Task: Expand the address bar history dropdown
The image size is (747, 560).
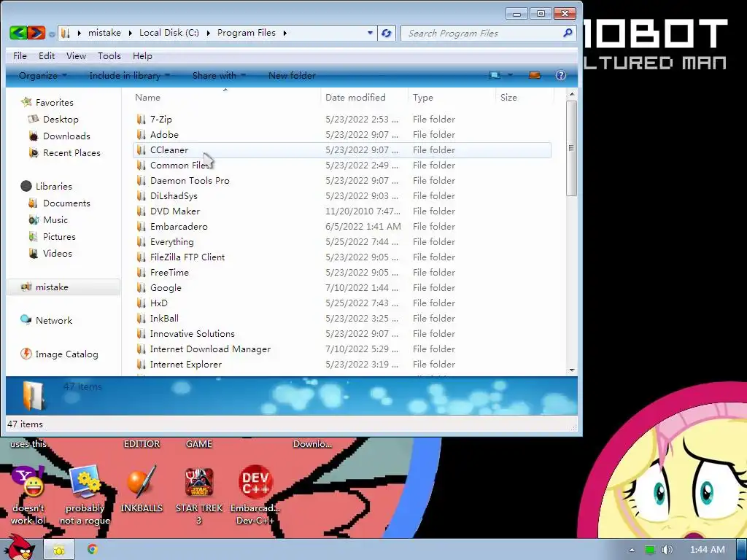Action: pyautogui.click(x=370, y=33)
